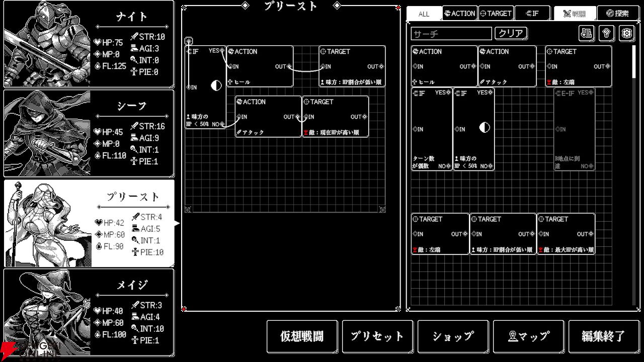Open the settings gear icon
The width and height of the screenshot is (644, 362).
(x=626, y=33)
